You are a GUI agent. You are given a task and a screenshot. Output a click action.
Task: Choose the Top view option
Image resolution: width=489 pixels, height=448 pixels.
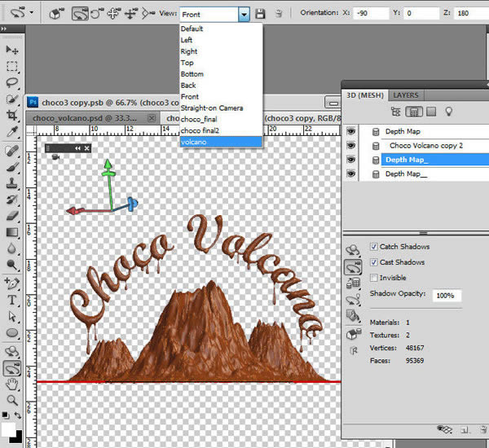[x=221, y=63]
